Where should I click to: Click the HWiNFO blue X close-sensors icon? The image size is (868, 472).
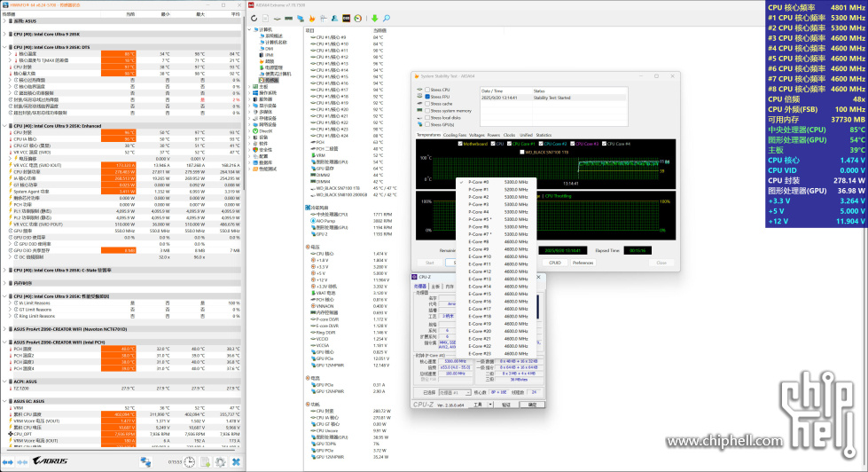[236, 462]
